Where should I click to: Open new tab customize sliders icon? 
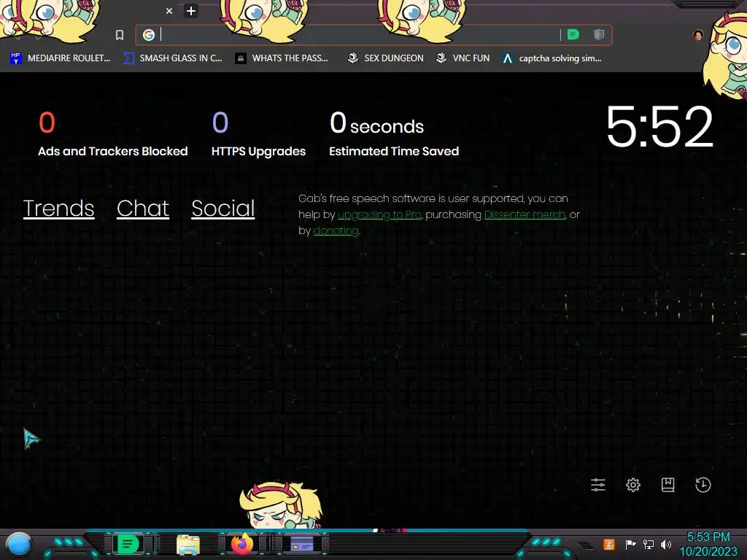[x=598, y=485]
